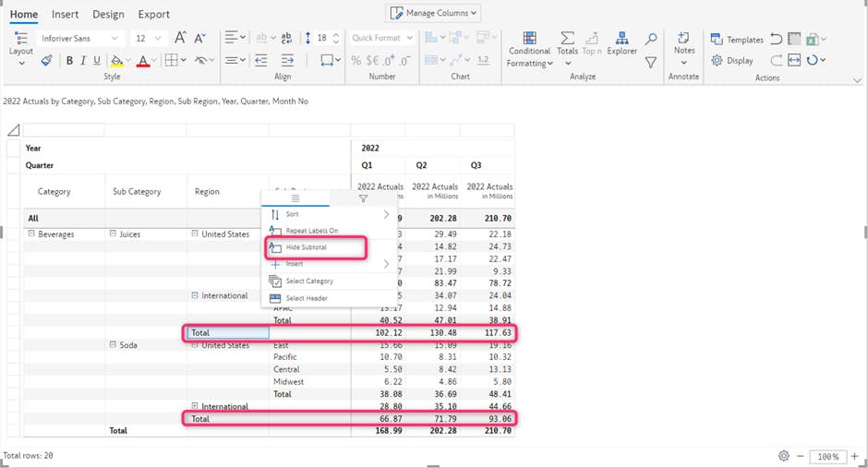Toggle underline text style
This screenshot has width=868, height=468.
97,61
